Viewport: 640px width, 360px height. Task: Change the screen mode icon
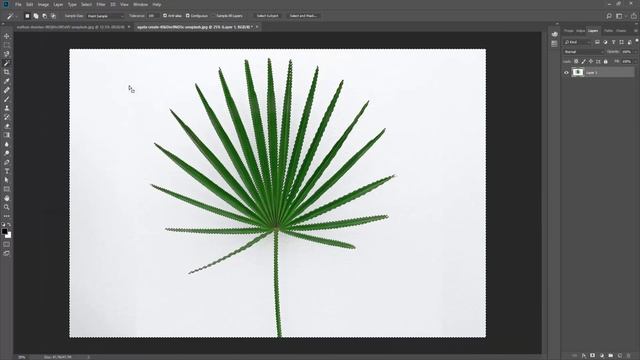tap(7, 253)
